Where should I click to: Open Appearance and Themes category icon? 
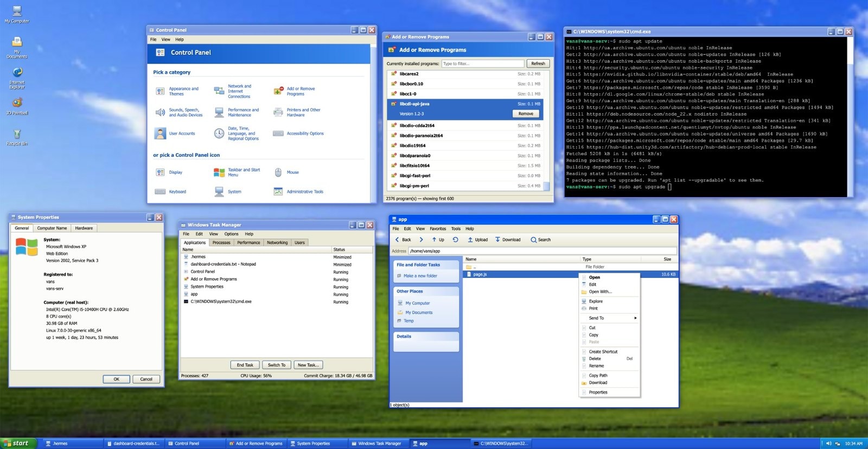(160, 91)
